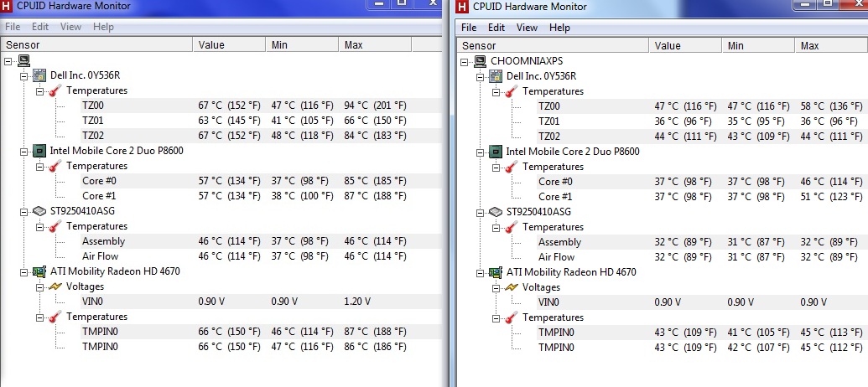This screenshot has height=387, width=868.
Task: Open View menu in right Hardware Monitor window
Action: pyautogui.click(x=527, y=27)
